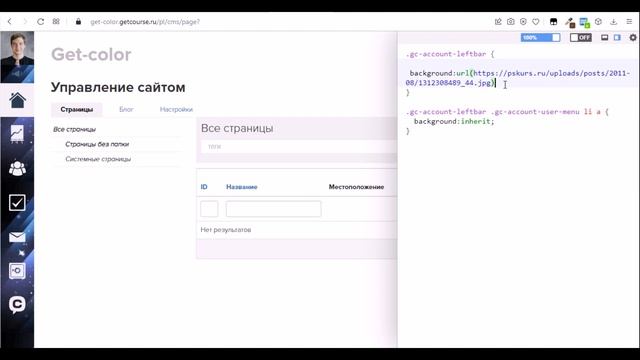Screen dimensions: 640x360
Task: View site security info via padlock icon
Action: tap(78, 22)
